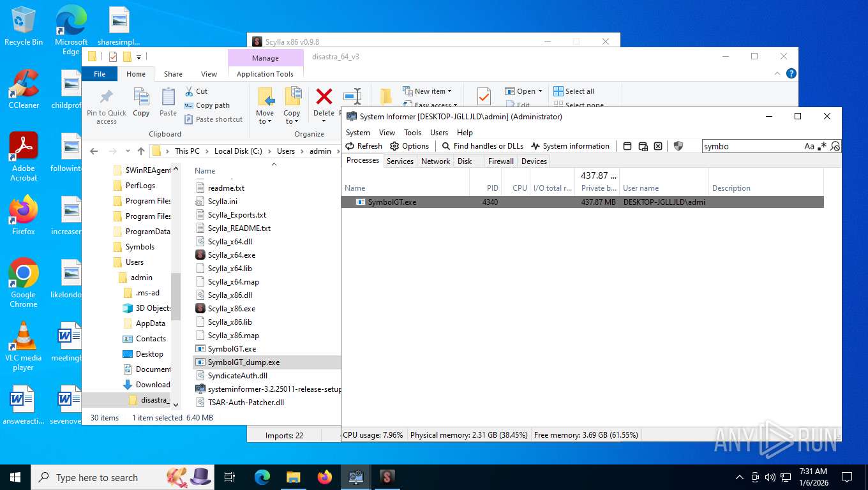Toggle regex search option in search box
868x490 pixels.
(x=822, y=146)
